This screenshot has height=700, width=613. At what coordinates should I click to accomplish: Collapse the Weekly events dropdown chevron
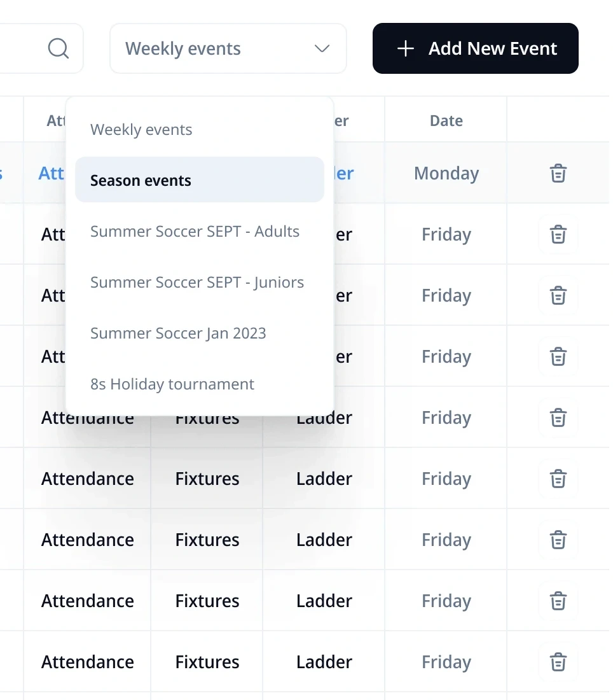[x=322, y=49]
